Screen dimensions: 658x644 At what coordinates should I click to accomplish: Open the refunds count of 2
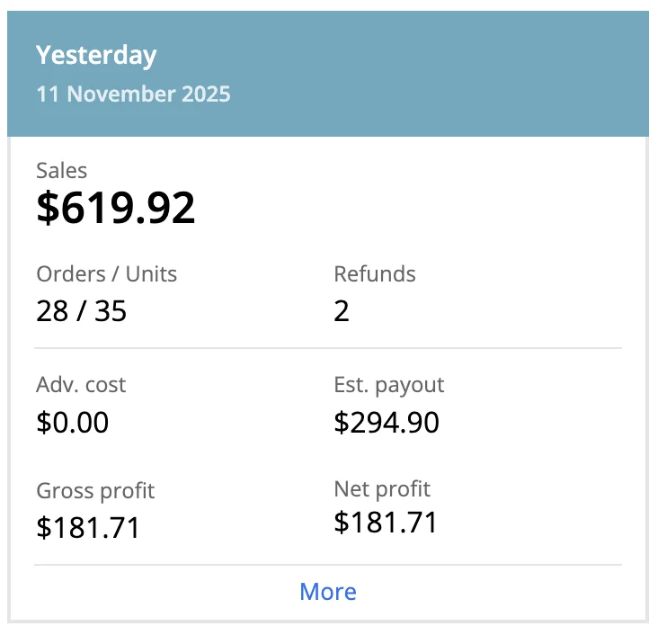(x=342, y=311)
